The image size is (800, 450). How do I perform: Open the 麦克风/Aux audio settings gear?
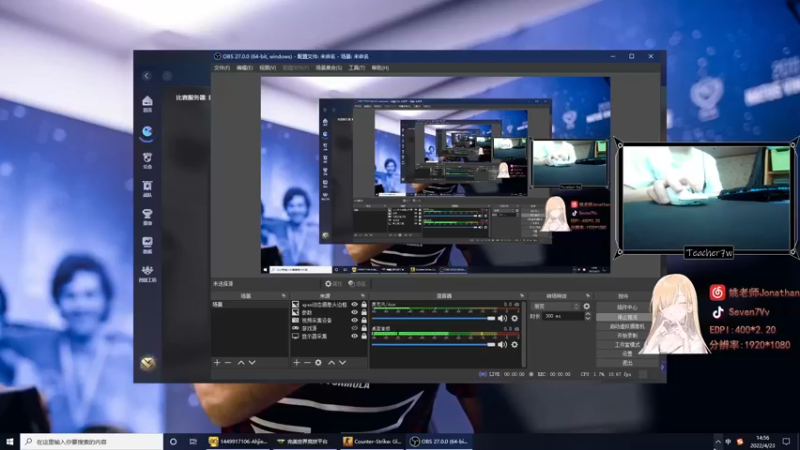[514, 318]
